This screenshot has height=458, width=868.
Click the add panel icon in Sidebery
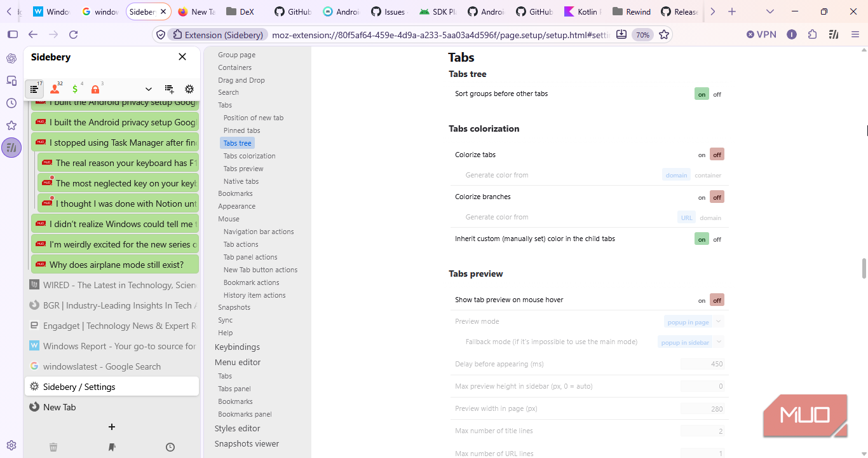pyautogui.click(x=169, y=89)
